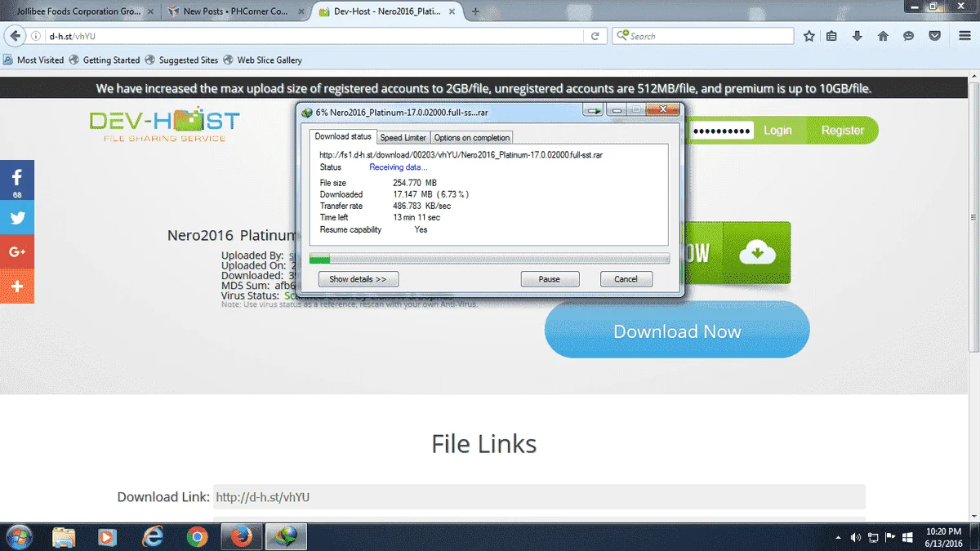Click the 486.783 KB/sec transfer rate value
980x551 pixels.
pyautogui.click(x=422, y=207)
